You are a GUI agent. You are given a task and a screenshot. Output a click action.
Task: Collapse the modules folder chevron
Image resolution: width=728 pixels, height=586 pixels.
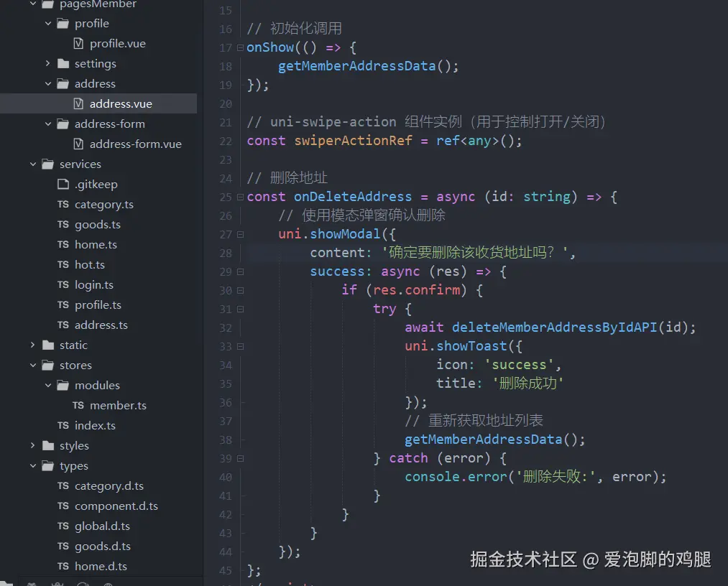(48, 385)
